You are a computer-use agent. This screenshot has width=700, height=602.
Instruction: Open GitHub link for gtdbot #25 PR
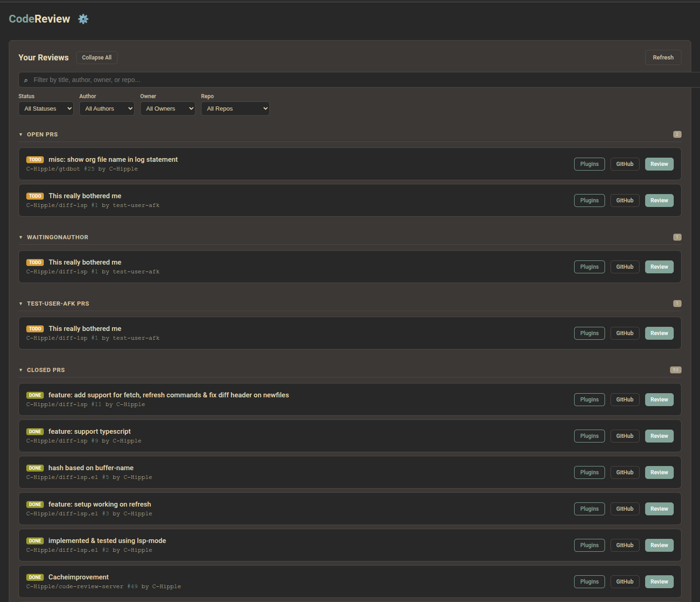pos(625,164)
